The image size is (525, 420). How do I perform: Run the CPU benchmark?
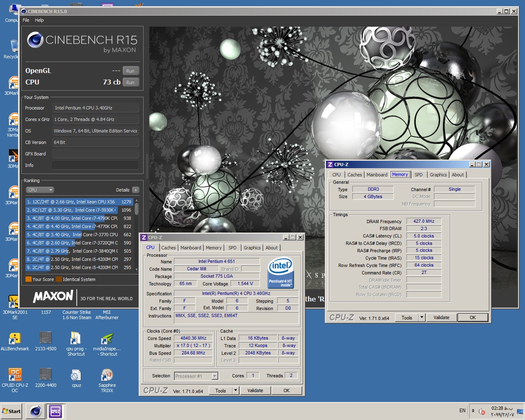tap(130, 82)
